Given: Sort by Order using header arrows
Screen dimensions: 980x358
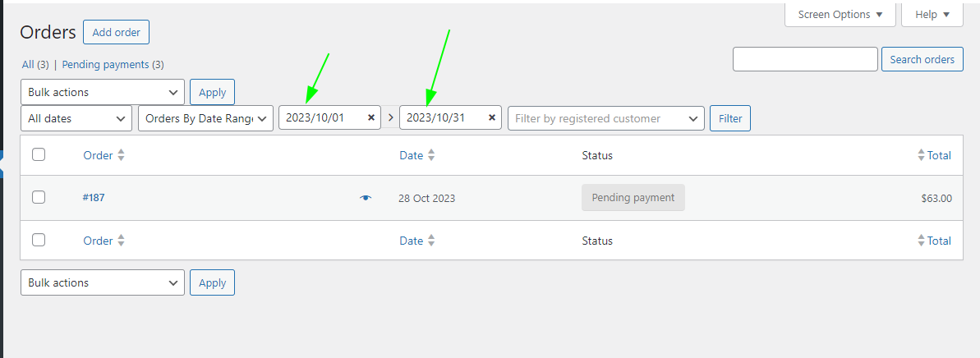Looking at the screenshot, I should click(x=121, y=155).
